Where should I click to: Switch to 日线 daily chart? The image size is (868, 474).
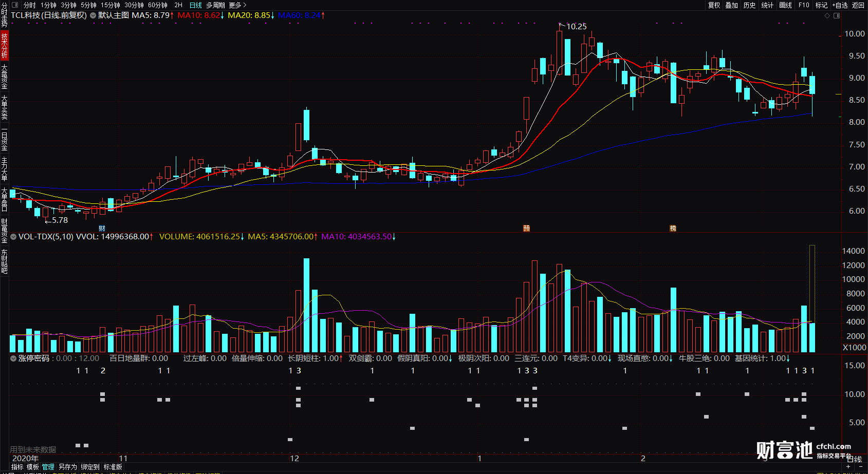click(x=196, y=5)
